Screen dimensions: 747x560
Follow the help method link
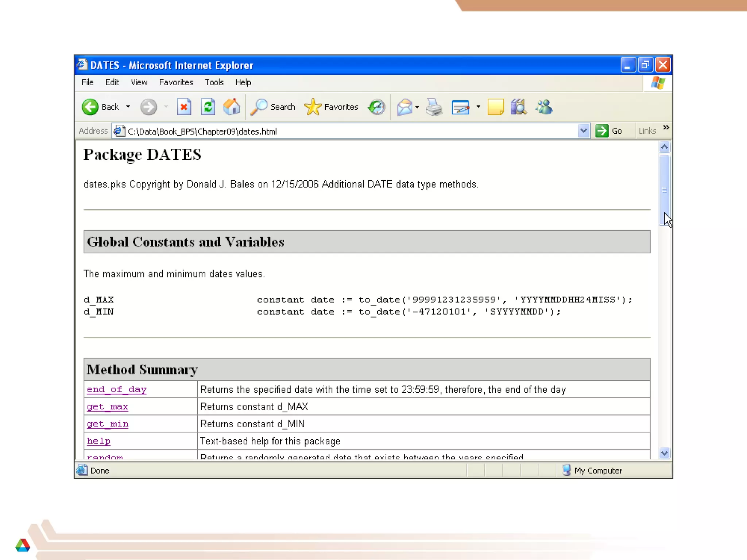coord(98,441)
